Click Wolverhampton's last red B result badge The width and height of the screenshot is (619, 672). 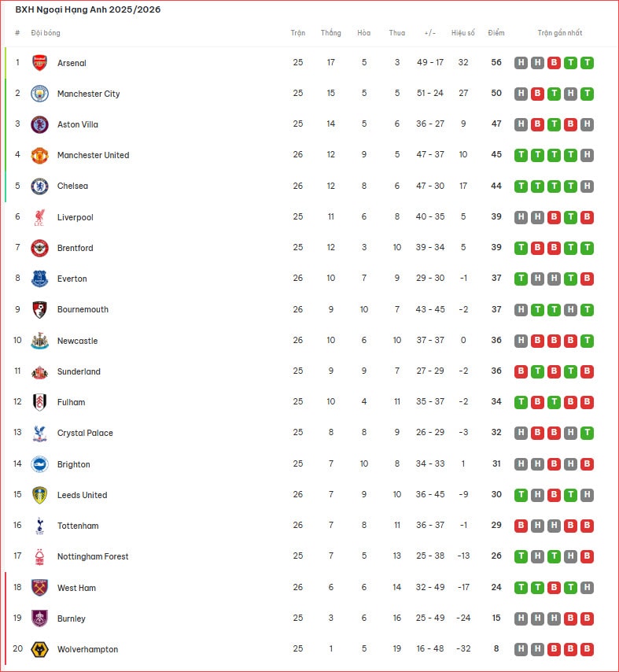[587, 649]
